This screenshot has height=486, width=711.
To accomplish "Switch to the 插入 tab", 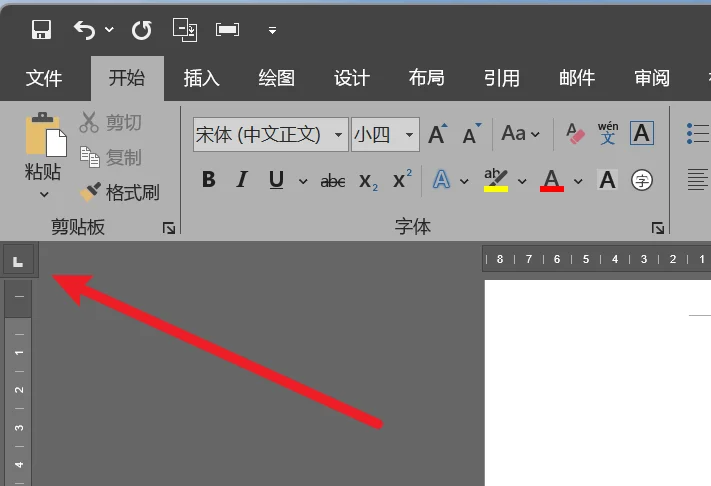I will (x=201, y=78).
